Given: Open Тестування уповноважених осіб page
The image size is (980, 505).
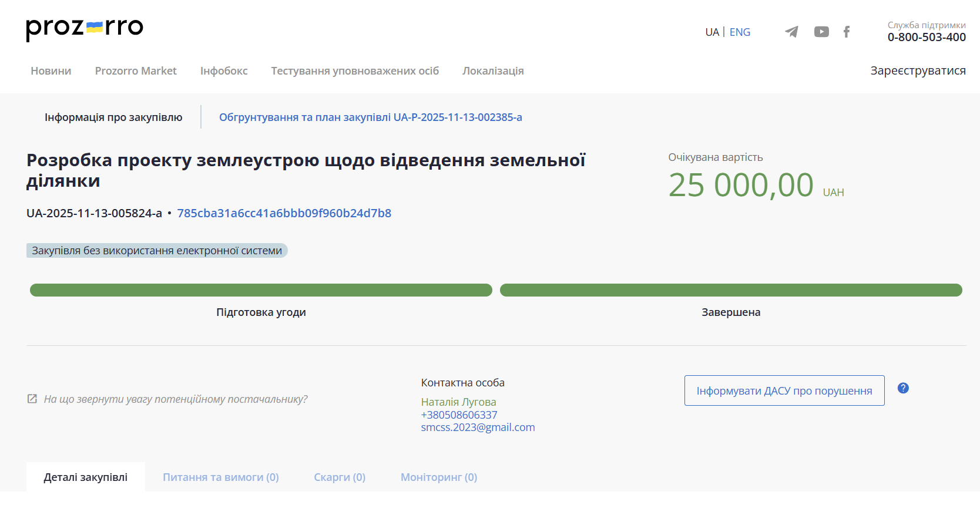Looking at the screenshot, I should (355, 71).
